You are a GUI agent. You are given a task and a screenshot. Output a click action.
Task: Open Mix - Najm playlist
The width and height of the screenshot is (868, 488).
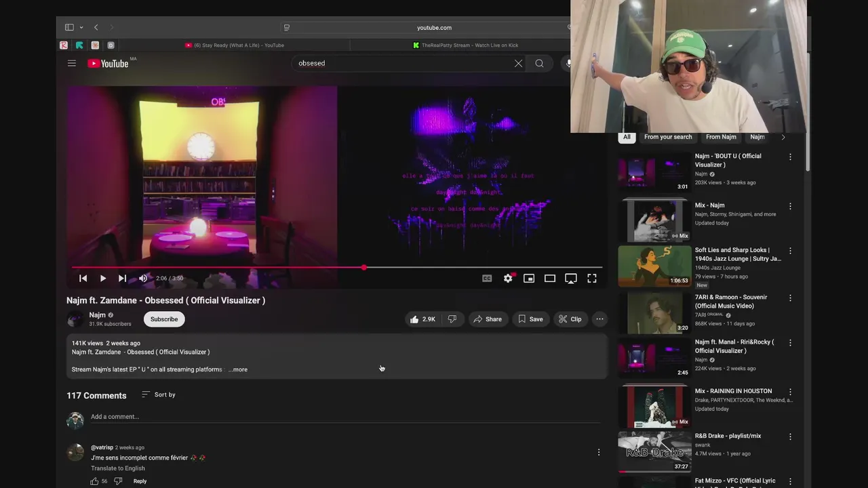(x=654, y=220)
